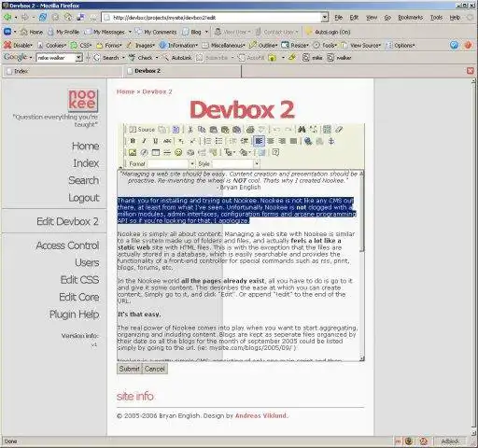Cancel the page edit
The width and height of the screenshot is (478, 448).
155,369
